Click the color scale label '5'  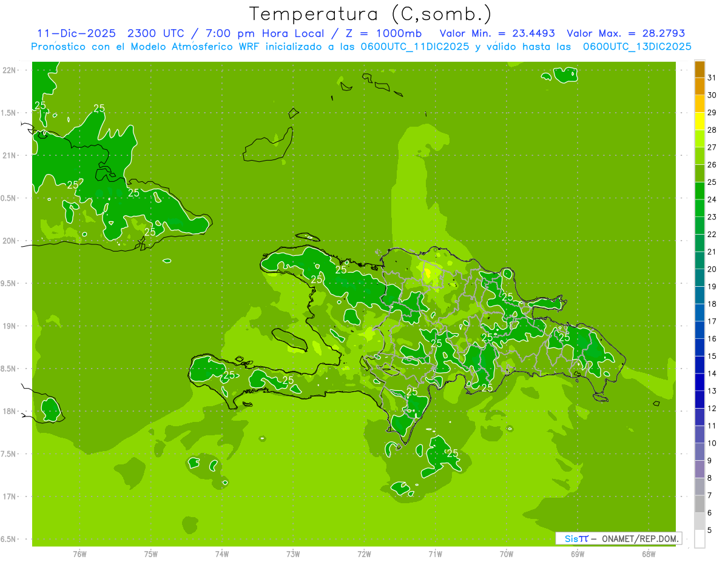pyautogui.click(x=710, y=530)
